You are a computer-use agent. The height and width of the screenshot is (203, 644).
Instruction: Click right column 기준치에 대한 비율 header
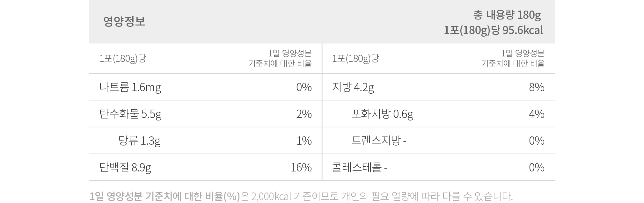pyautogui.click(x=513, y=63)
